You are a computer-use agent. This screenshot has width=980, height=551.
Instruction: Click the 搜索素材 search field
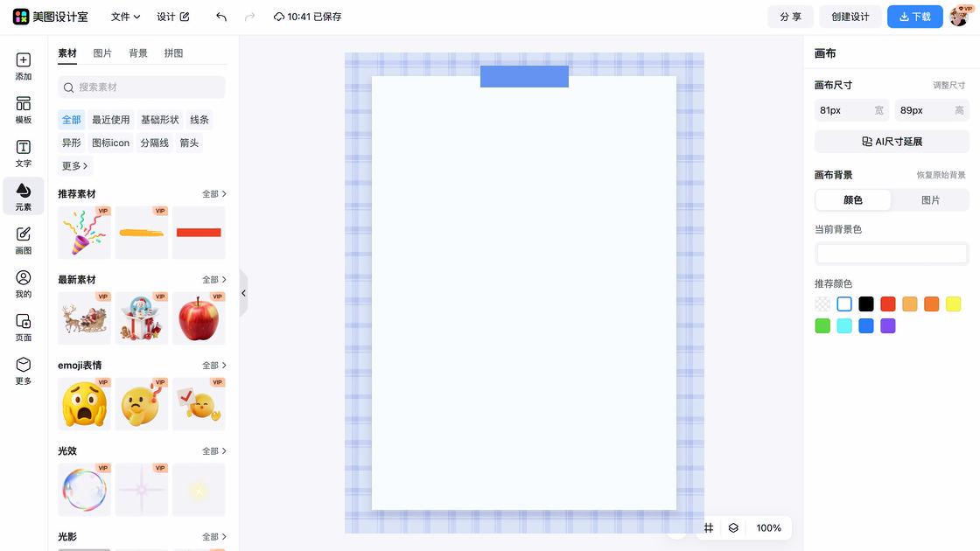pos(142,87)
